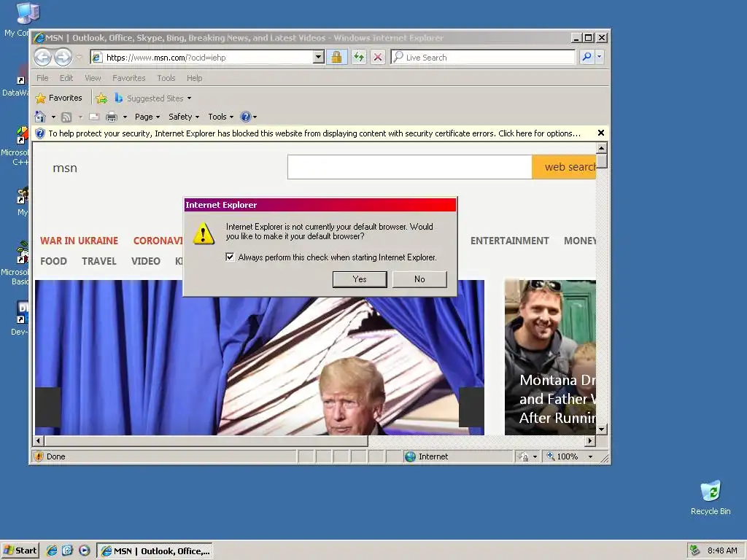Click the security lock icon in address bar
Image resolution: width=747 pixels, height=560 pixels.
336,57
